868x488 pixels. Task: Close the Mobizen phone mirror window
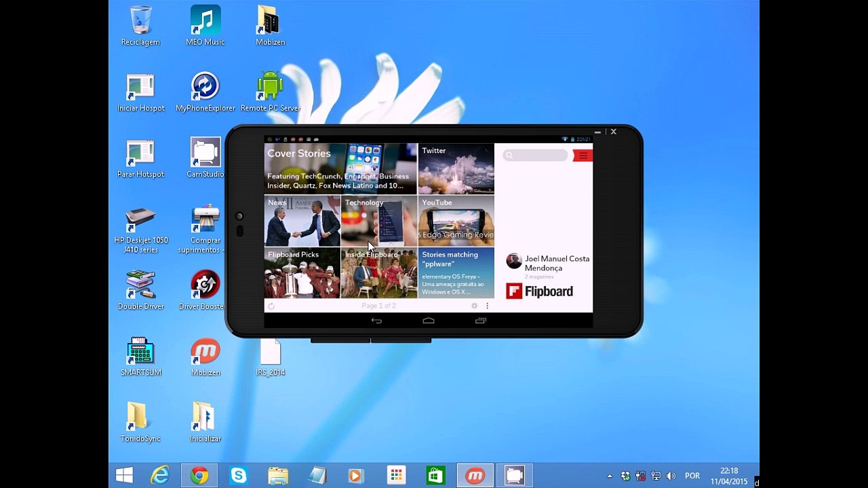point(613,131)
